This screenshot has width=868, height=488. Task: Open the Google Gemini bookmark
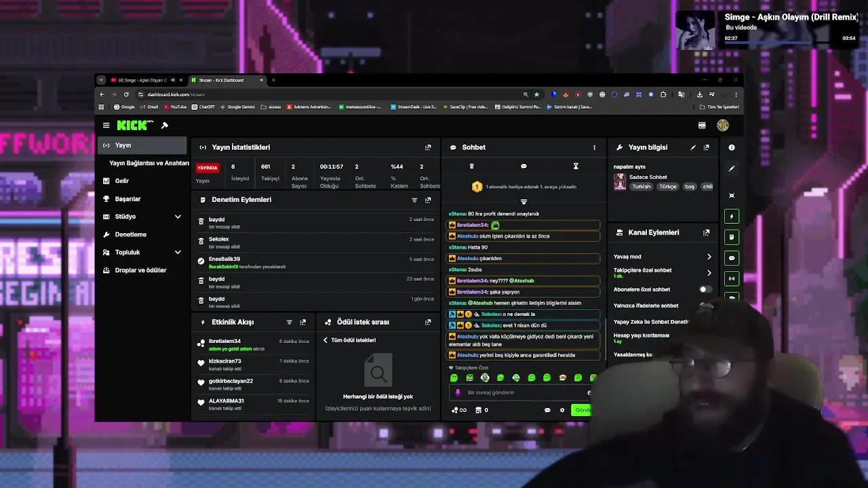point(237,107)
